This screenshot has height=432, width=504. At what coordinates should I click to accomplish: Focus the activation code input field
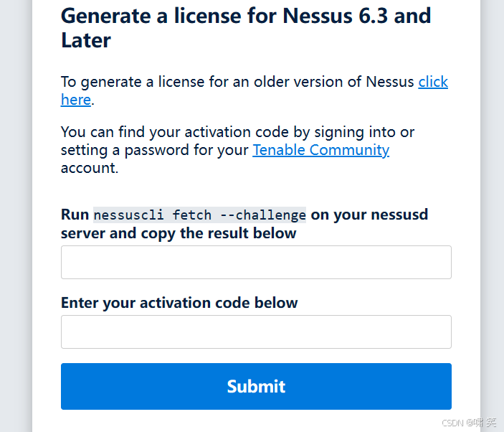pyautogui.click(x=256, y=332)
